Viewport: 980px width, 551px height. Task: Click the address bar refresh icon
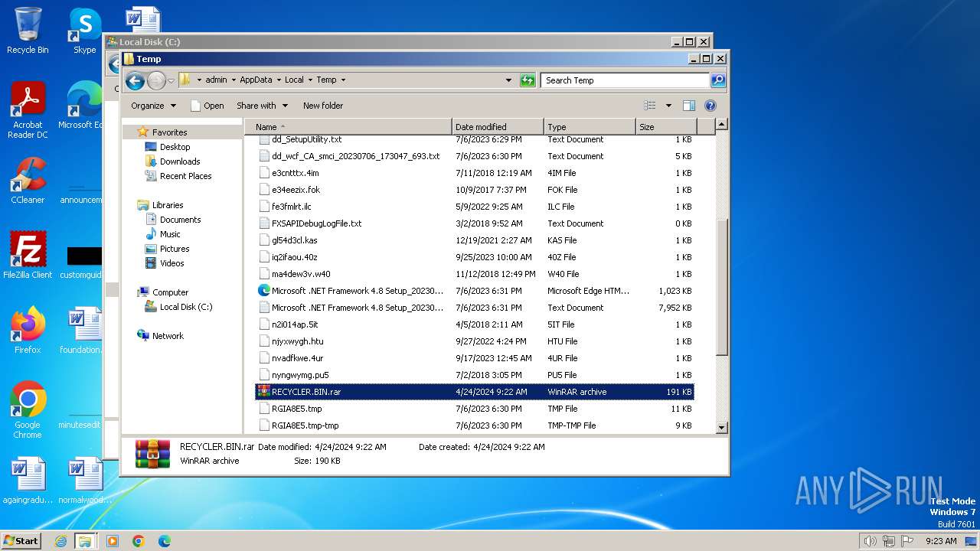528,80
